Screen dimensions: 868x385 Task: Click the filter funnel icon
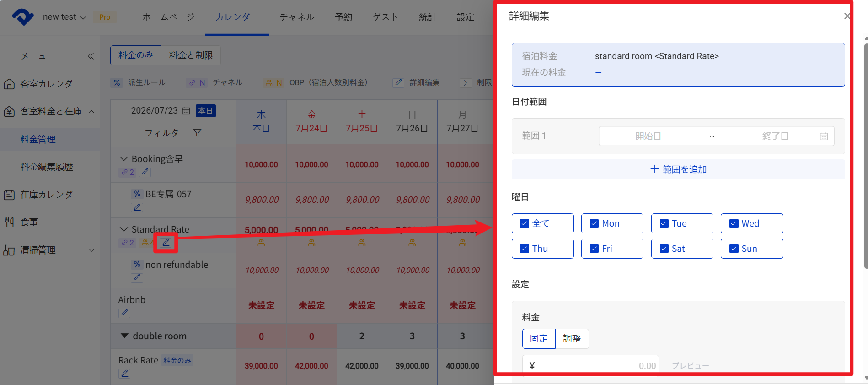point(198,133)
